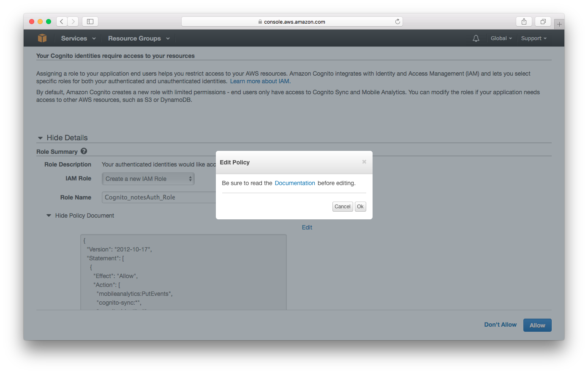Click the console.aws.amazon.com address bar
Image resolution: width=588 pixels, height=374 pixels.
click(292, 22)
